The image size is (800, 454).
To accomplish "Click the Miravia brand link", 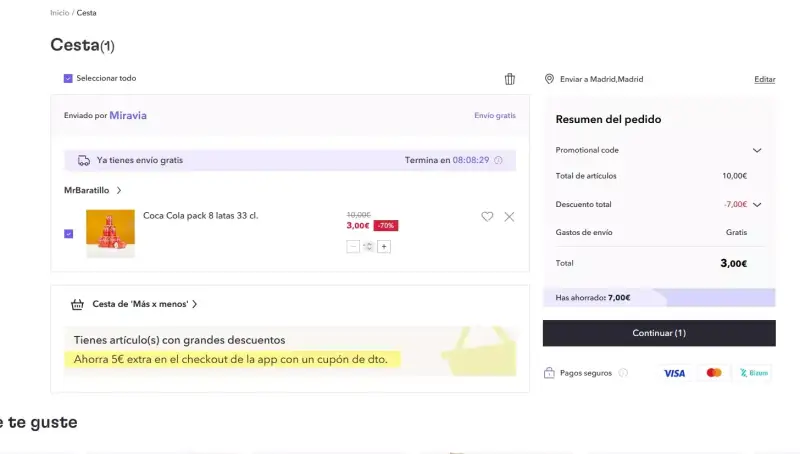I will pos(128,115).
